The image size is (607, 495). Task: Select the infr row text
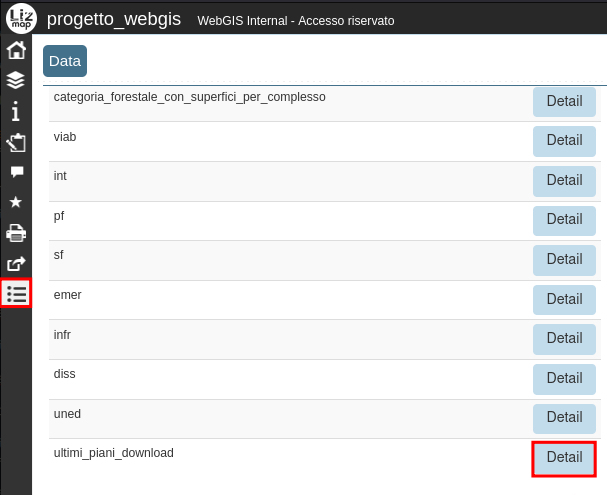click(x=62, y=334)
